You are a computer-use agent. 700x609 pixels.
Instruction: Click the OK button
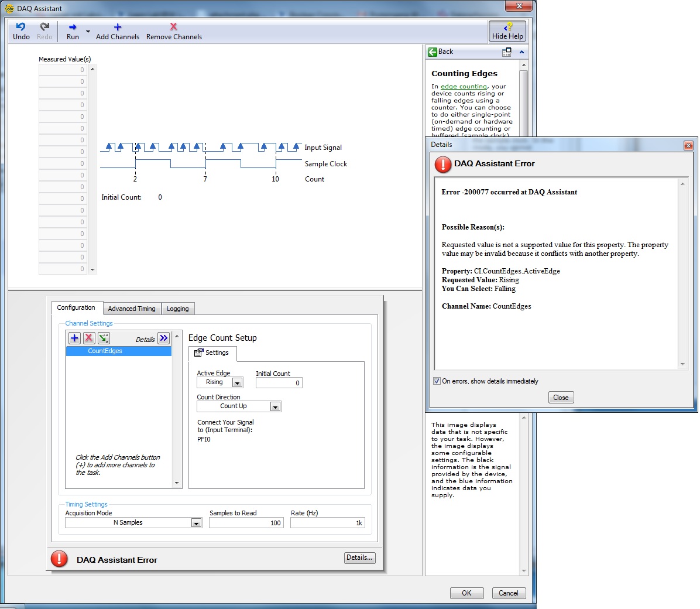pyautogui.click(x=466, y=593)
